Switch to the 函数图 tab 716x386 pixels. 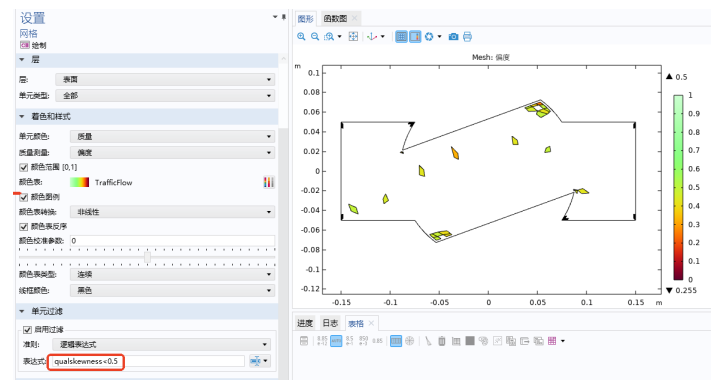click(335, 19)
